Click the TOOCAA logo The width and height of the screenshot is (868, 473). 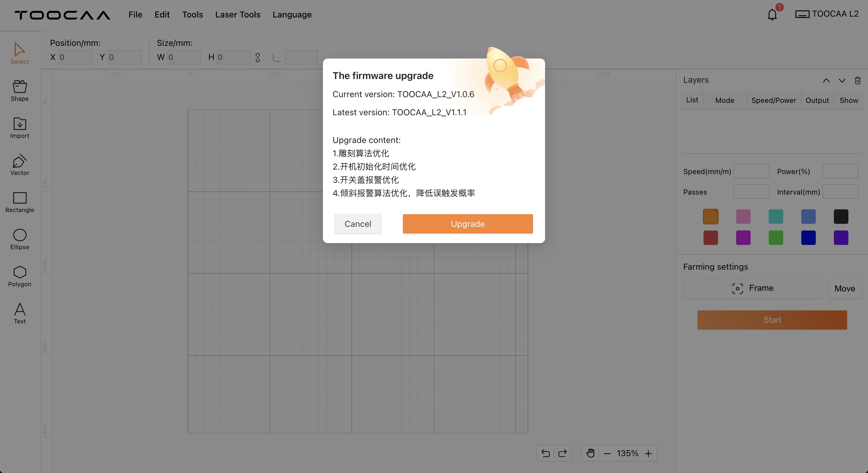(x=62, y=15)
